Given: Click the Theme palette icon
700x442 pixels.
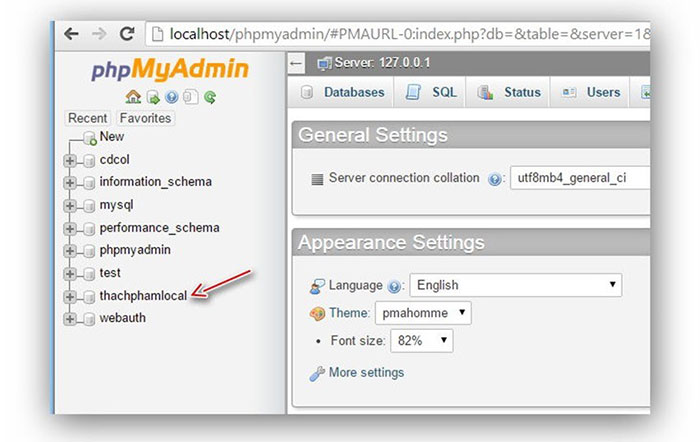Looking at the screenshot, I should (x=317, y=314).
